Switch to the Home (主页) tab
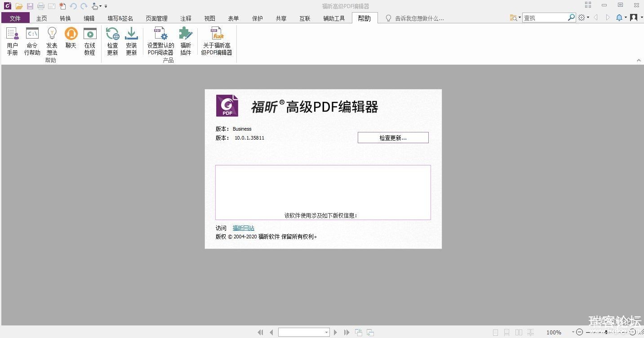The width and height of the screenshot is (644, 338). [x=42, y=18]
